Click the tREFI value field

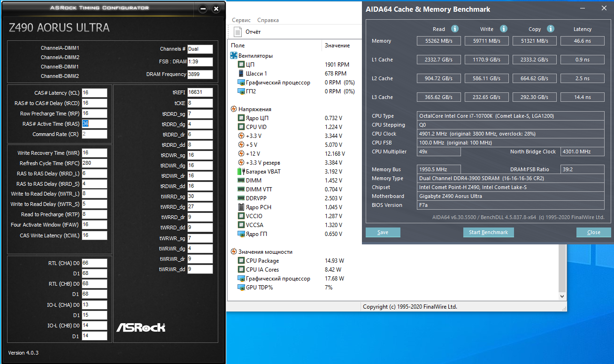click(x=200, y=92)
